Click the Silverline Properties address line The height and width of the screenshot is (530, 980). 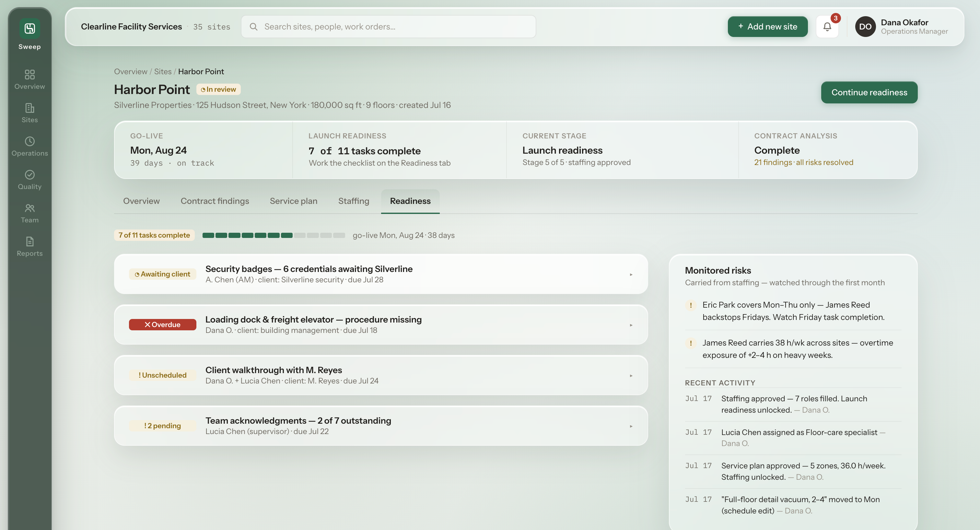282,105
